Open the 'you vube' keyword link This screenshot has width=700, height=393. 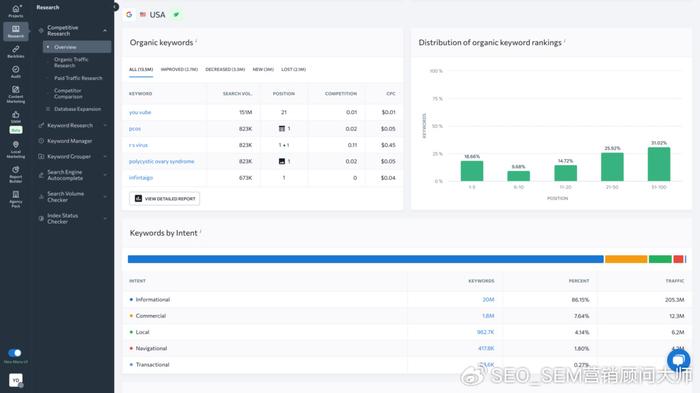point(140,112)
